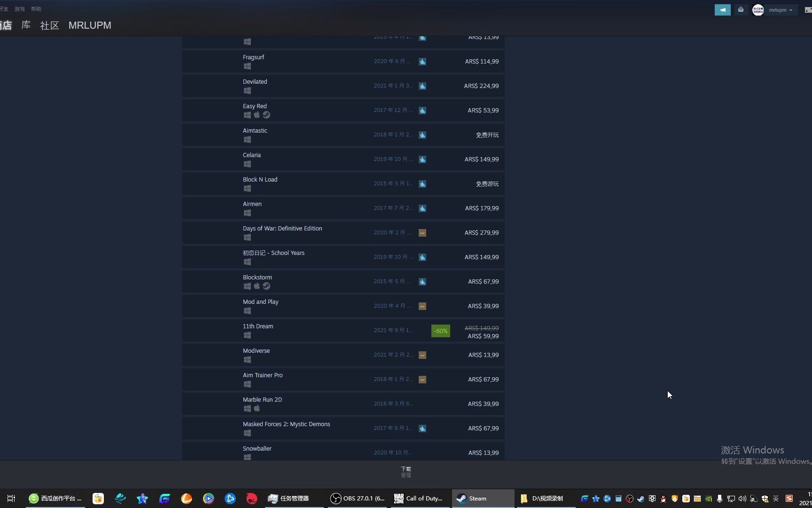This screenshot has width=812, height=508.
Task: Click the 免费开玩 label for Aimtastic
Action: [487, 135]
